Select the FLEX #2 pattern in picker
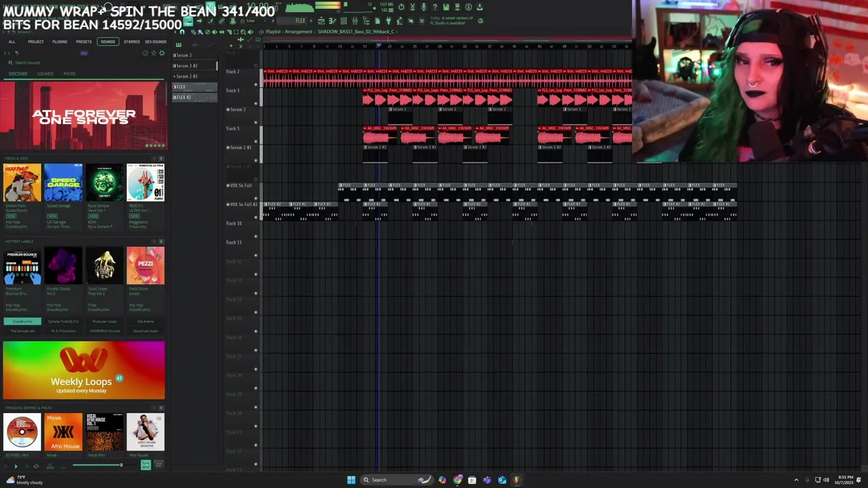Screen dimensions: 868x488 point(193,97)
